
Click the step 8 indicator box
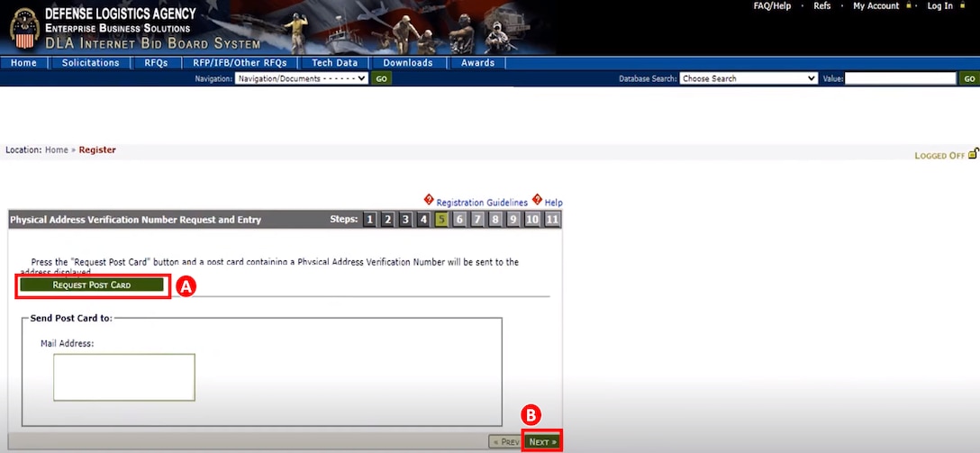pos(495,219)
